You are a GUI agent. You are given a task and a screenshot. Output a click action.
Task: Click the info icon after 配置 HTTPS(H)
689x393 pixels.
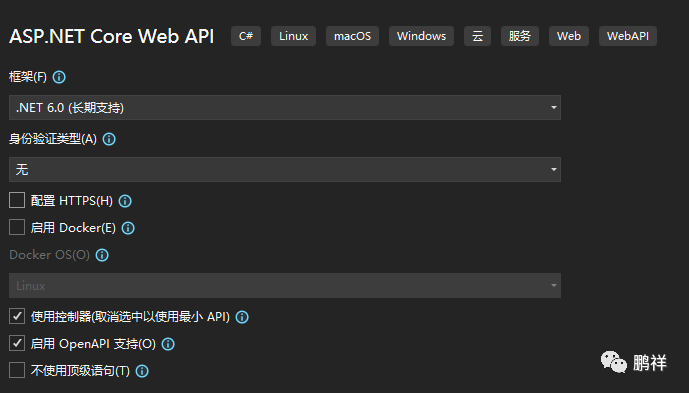(125, 201)
